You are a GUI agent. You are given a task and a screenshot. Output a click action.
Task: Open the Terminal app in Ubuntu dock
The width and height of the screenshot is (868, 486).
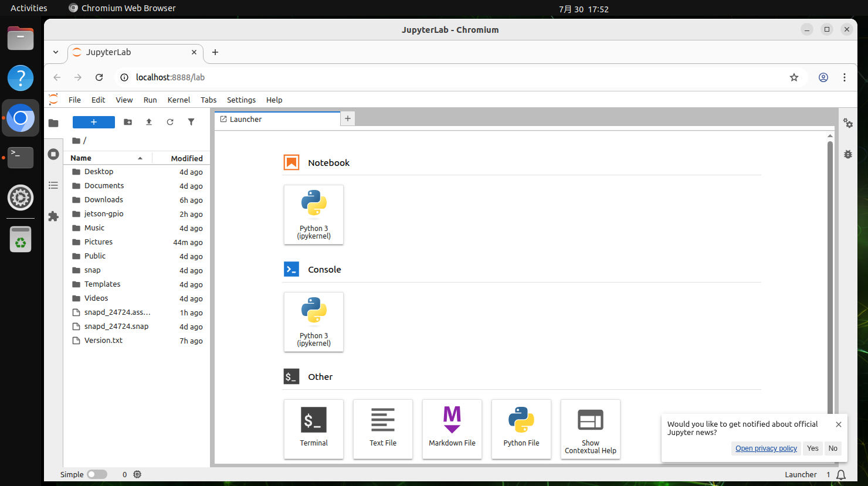click(x=21, y=158)
